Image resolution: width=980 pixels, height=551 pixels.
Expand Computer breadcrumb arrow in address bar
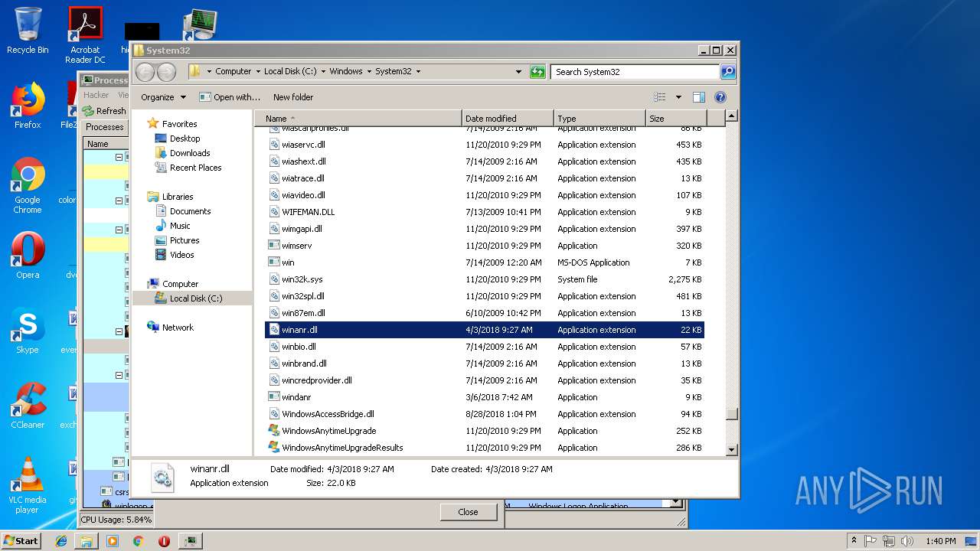click(257, 72)
